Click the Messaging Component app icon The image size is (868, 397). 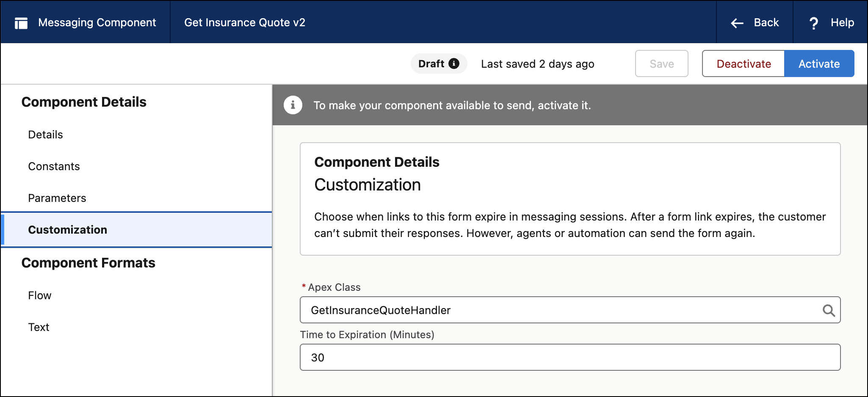click(21, 23)
